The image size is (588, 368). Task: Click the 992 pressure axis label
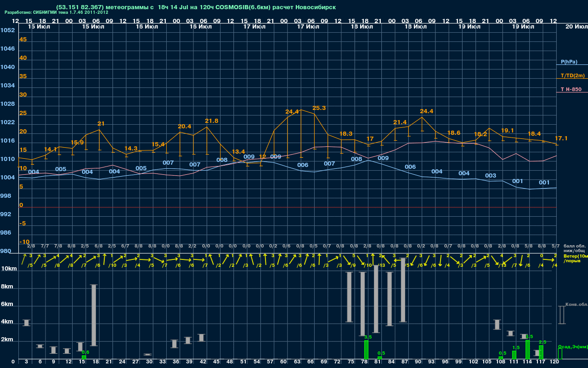point(6,214)
